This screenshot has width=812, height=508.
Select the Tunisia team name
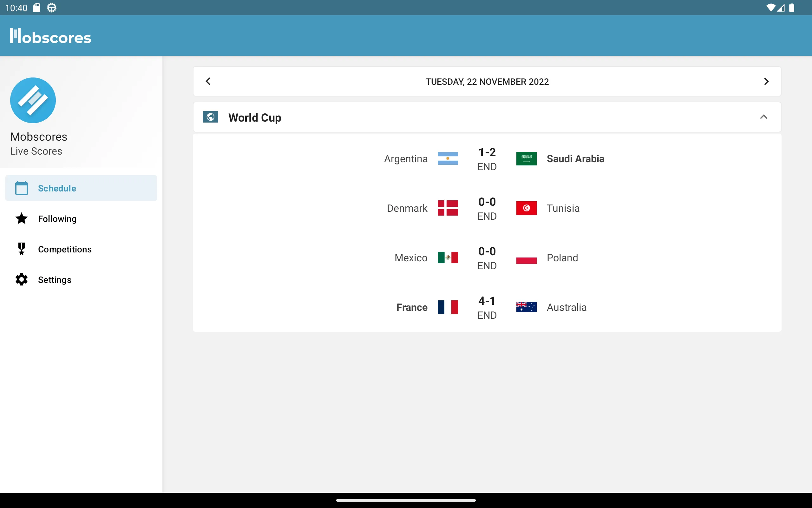[x=563, y=208]
